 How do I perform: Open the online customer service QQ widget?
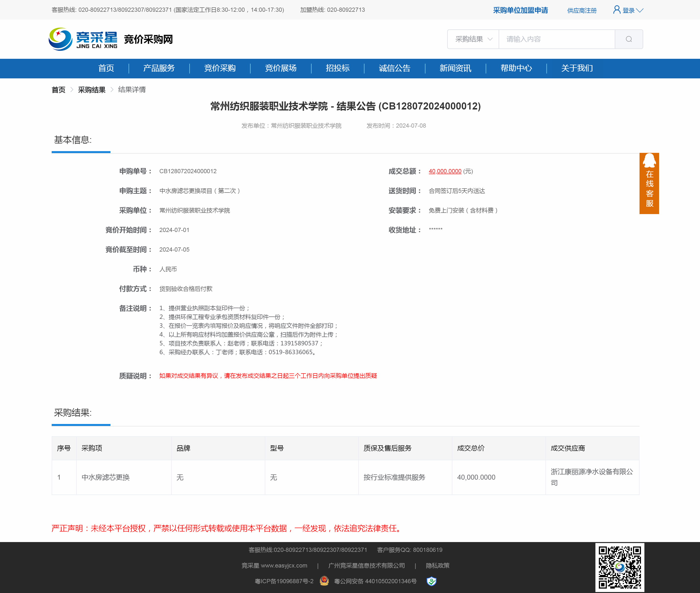click(649, 183)
